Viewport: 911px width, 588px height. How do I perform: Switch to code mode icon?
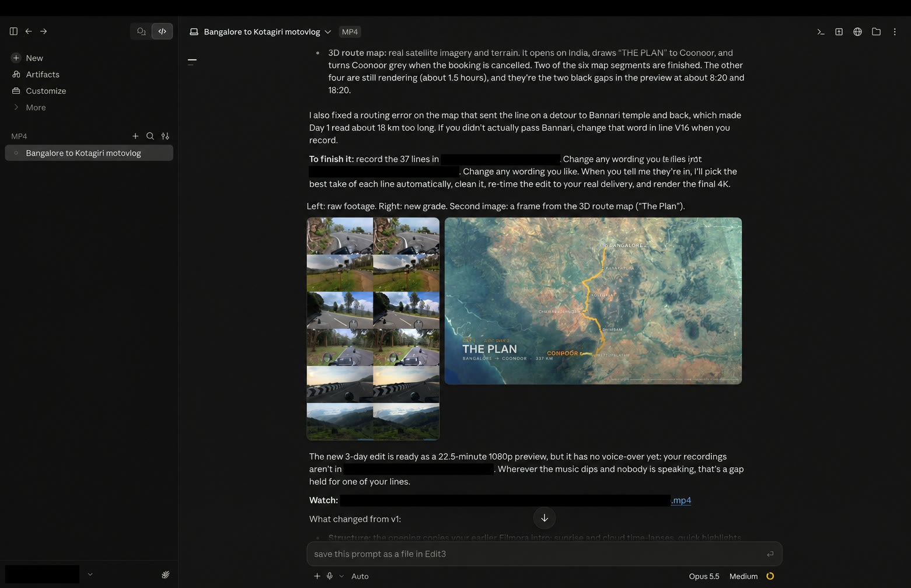[x=162, y=32]
